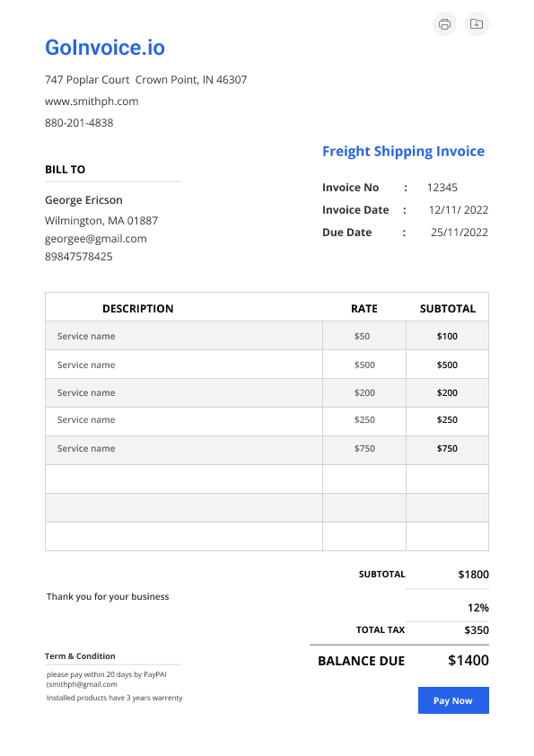534x756 pixels.
Task: Click the 12% tax rate value
Action: pyautogui.click(x=478, y=608)
